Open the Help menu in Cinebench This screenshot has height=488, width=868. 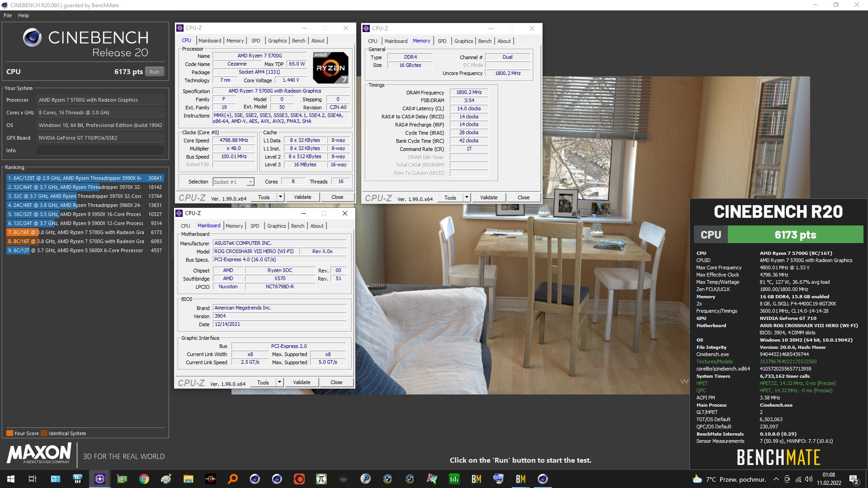(24, 15)
